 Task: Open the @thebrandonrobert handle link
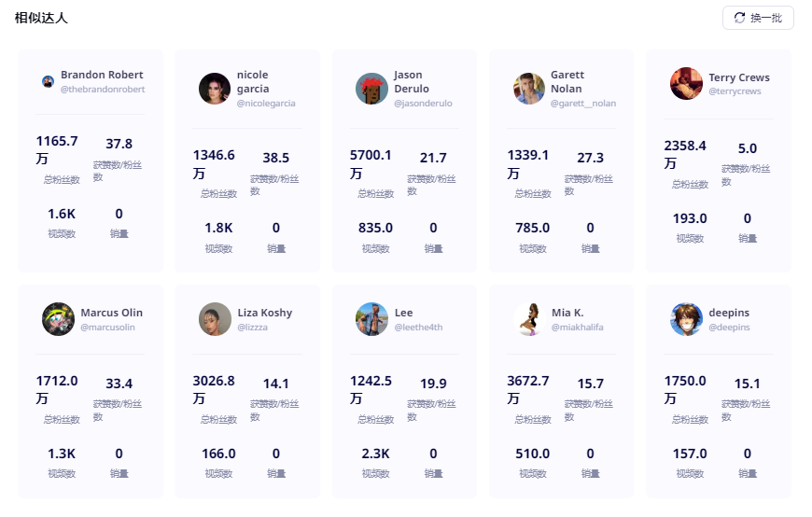[x=103, y=89]
